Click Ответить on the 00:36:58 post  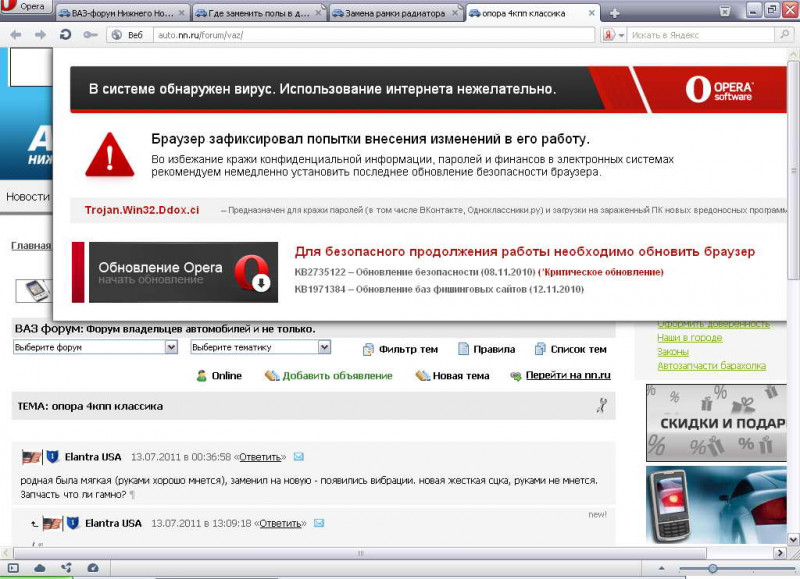(260, 457)
